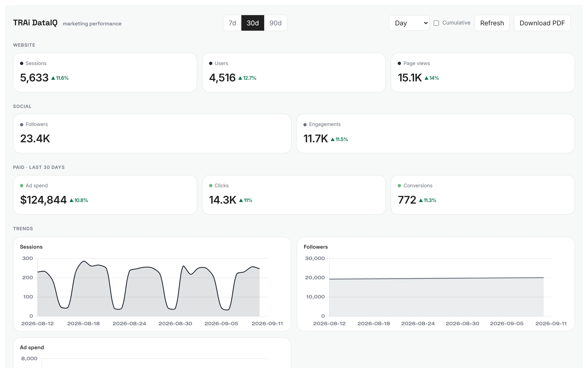Click the 15.1K page views value
The width and height of the screenshot is (588, 368).
tap(410, 78)
